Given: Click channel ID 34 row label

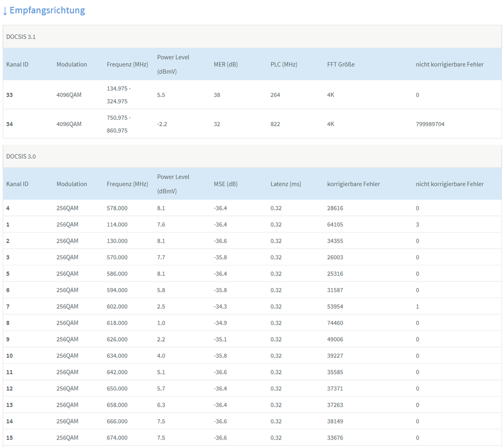Looking at the screenshot, I should point(10,124).
